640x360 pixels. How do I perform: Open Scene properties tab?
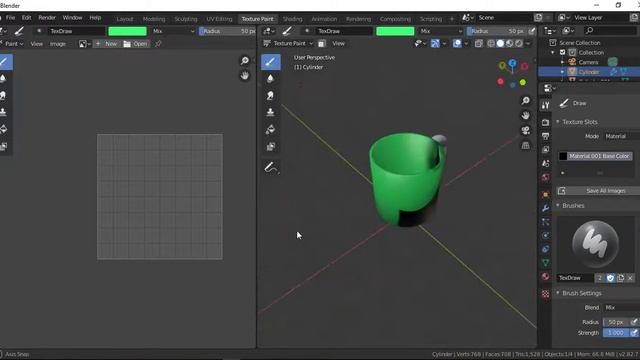click(x=545, y=163)
